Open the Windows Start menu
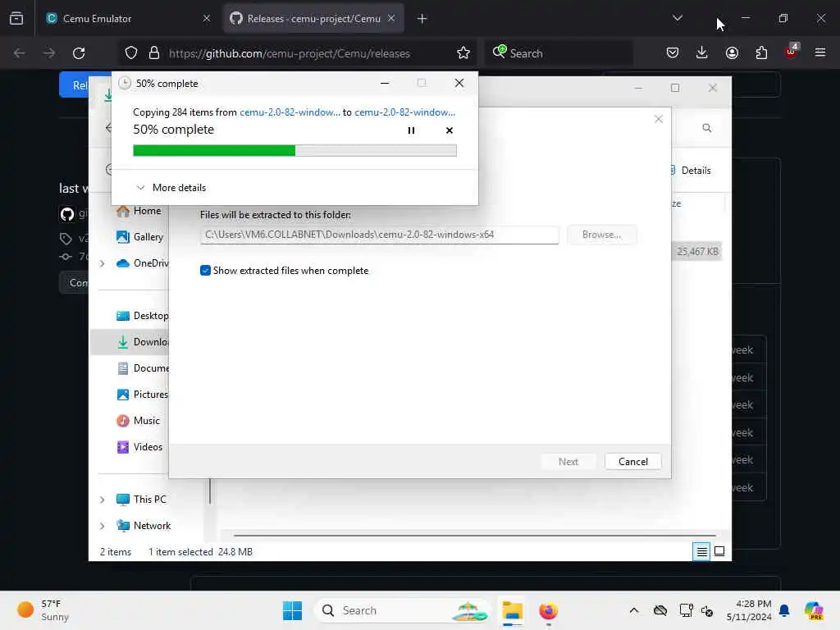 click(292, 610)
